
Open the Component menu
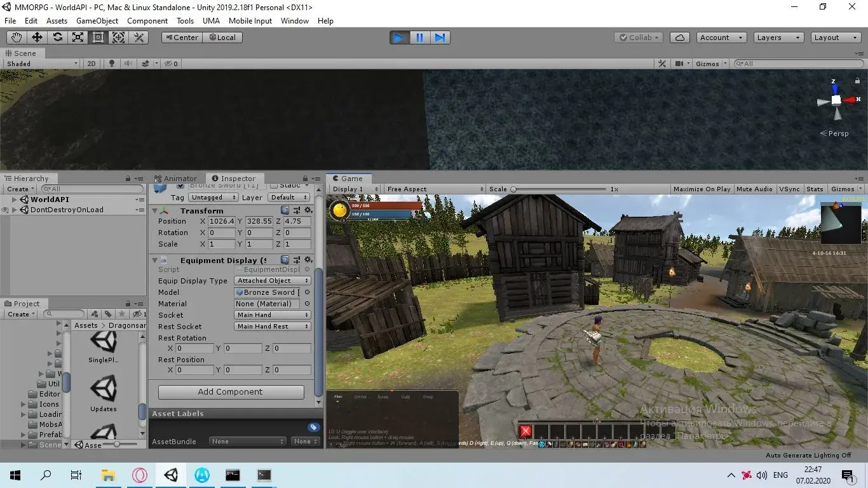tap(147, 20)
